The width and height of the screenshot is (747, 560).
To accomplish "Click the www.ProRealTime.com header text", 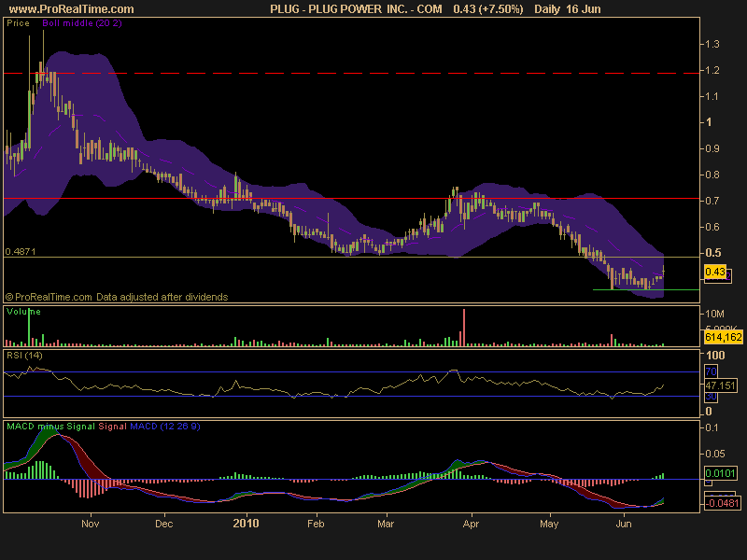I will (x=72, y=9).
